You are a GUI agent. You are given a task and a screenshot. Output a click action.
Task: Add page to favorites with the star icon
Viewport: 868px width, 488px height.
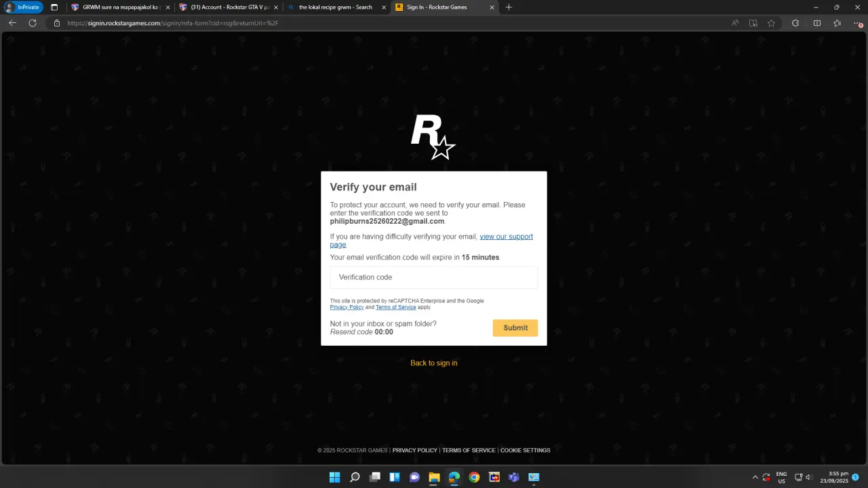(x=771, y=23)
